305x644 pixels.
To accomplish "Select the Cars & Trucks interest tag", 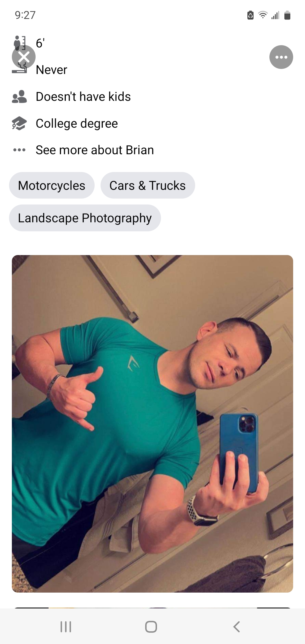I will [x=148, y=185].
